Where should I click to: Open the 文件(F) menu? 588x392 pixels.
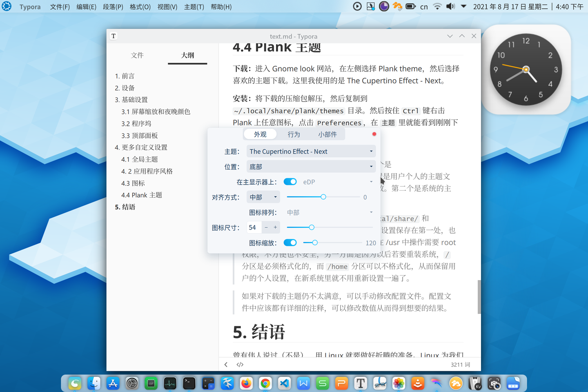[60, 7]
